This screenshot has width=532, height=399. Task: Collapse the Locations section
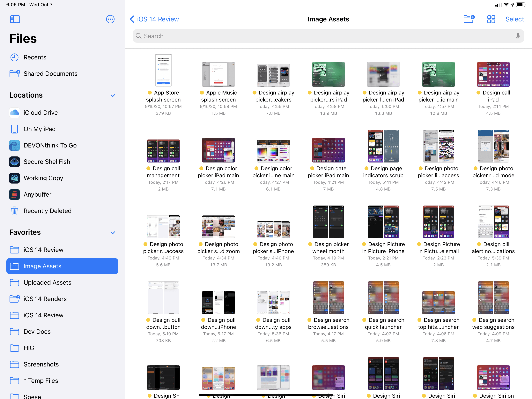[x=113, y=95]
